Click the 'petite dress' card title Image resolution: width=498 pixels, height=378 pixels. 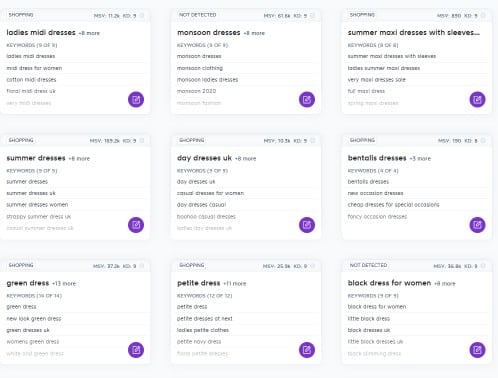(199, 283)
